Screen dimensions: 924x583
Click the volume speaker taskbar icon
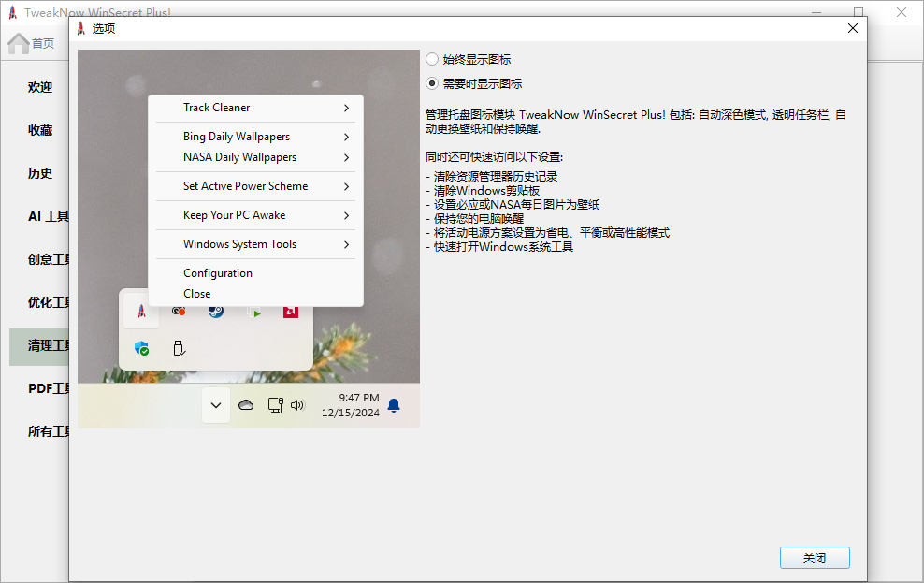tap(297, 405)
